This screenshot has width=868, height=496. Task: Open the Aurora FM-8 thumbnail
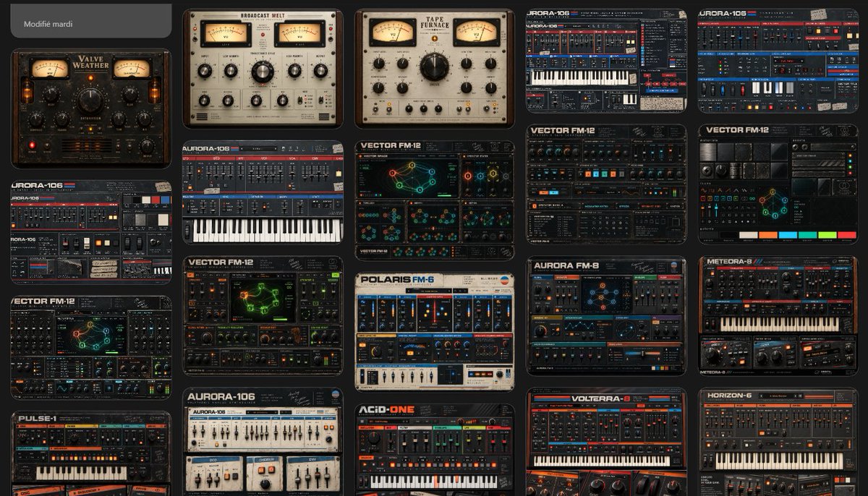coord(606,316)
